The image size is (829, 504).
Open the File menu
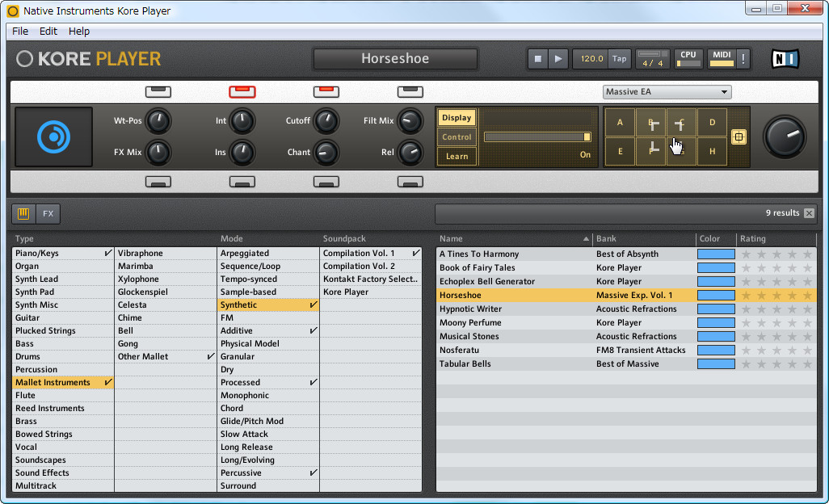coord(20,31)
